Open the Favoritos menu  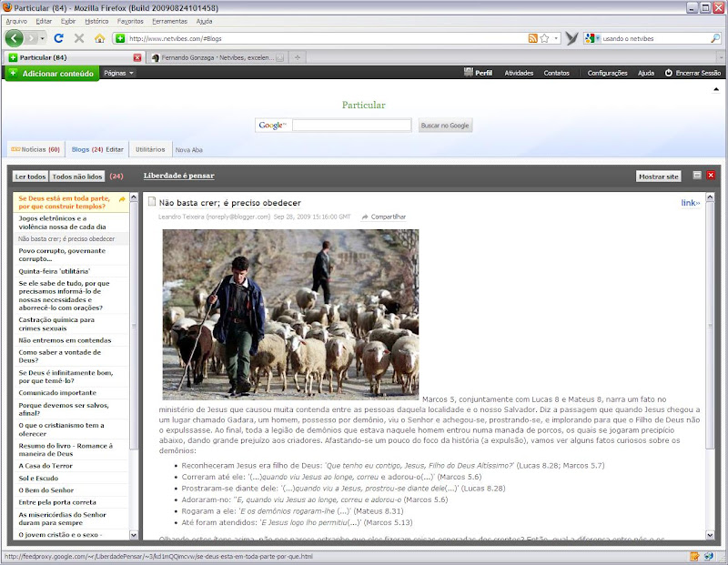(x=130, y=21)
